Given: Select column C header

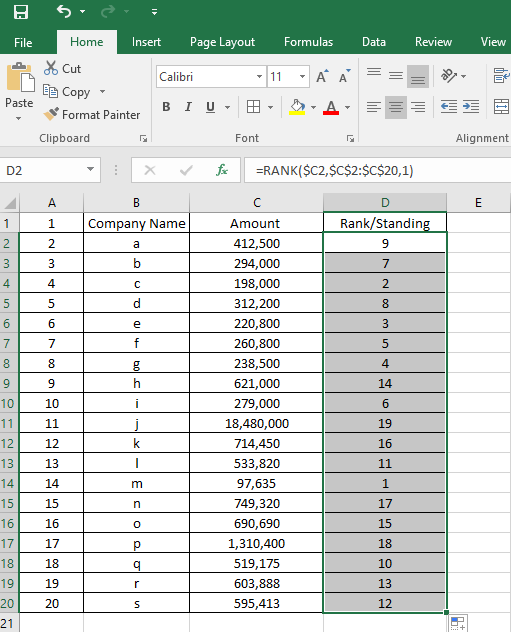Looking at the screenshot, I should click(256, 202).
